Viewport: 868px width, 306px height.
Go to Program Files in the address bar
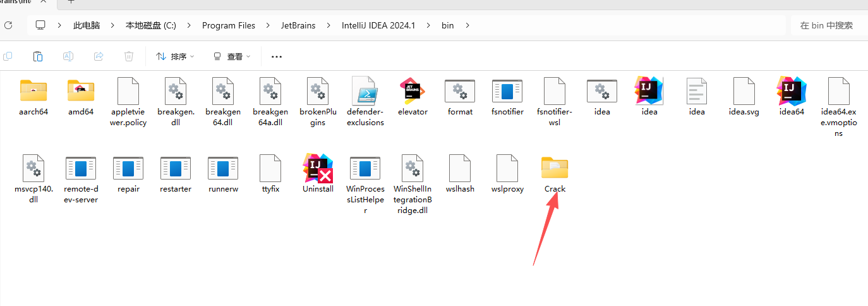click(x=229, y=25)
